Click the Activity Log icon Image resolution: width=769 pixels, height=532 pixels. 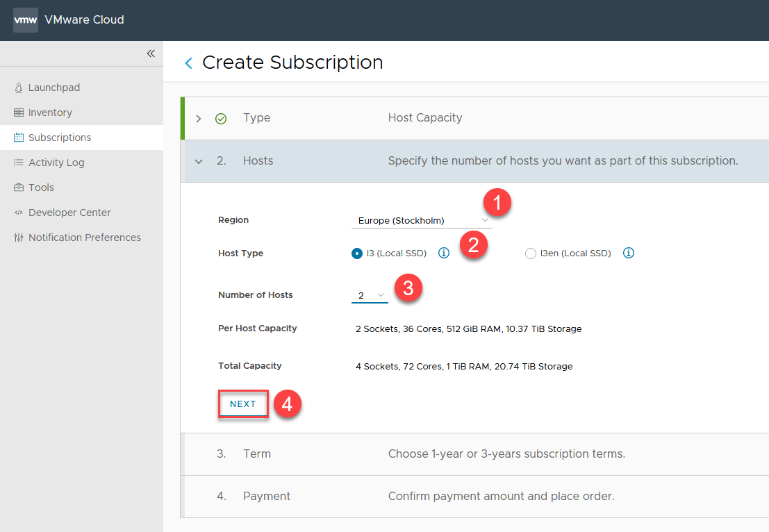pos(19,163)
